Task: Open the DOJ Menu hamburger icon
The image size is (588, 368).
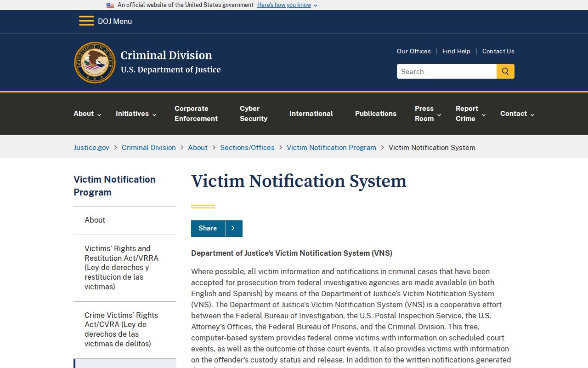Action: click(x=86, y=21)
